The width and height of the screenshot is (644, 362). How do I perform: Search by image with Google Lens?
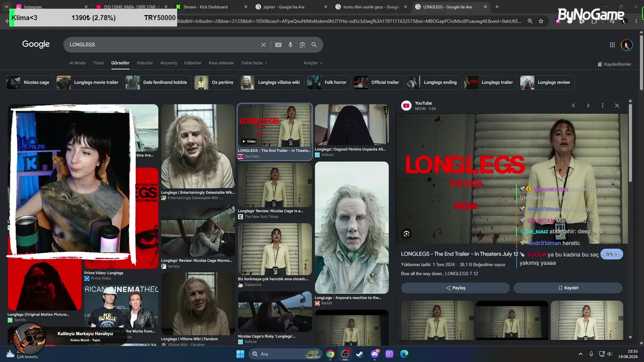coord(302,45)
